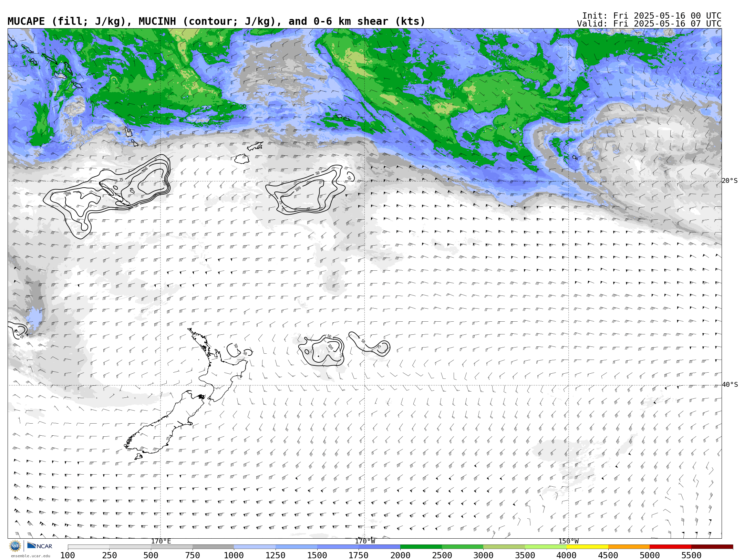Click the colorbar label 250
This screenshot has height=560, width=744.
click(x=109, y=556)
